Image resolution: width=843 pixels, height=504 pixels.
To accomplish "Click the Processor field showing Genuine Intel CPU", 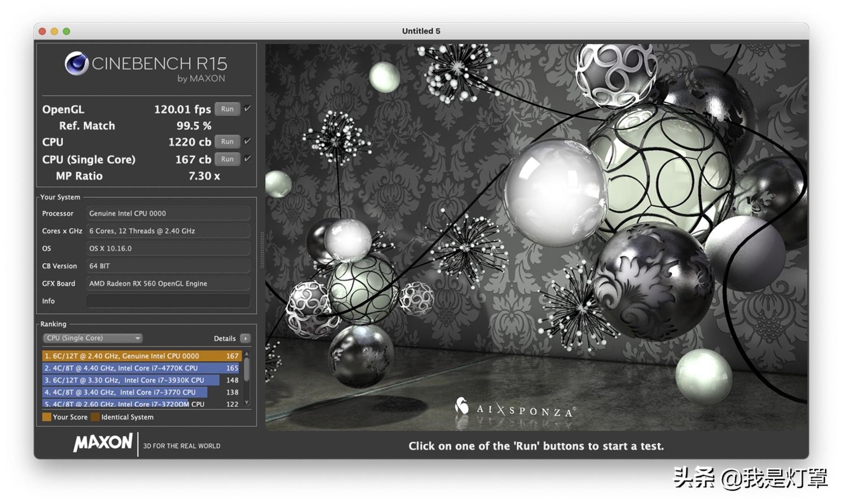I will coord(168,213).
